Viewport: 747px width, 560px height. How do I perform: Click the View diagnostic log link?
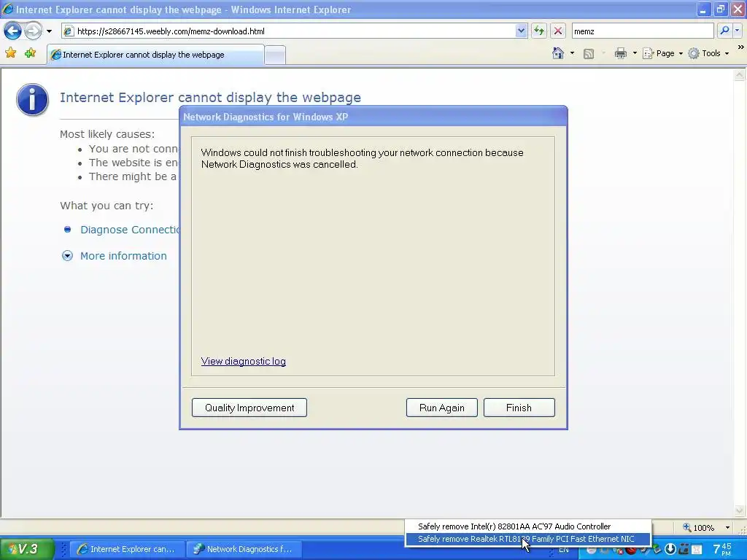244,362
